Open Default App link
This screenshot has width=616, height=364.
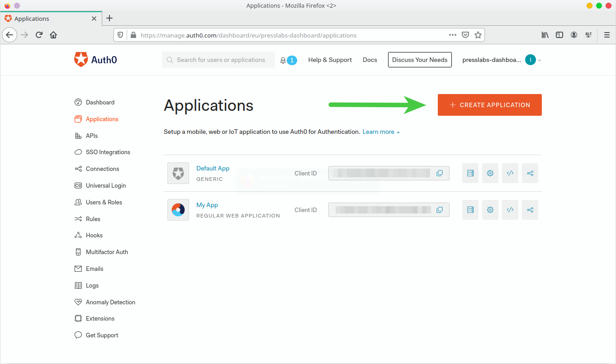tap(213, 168)
